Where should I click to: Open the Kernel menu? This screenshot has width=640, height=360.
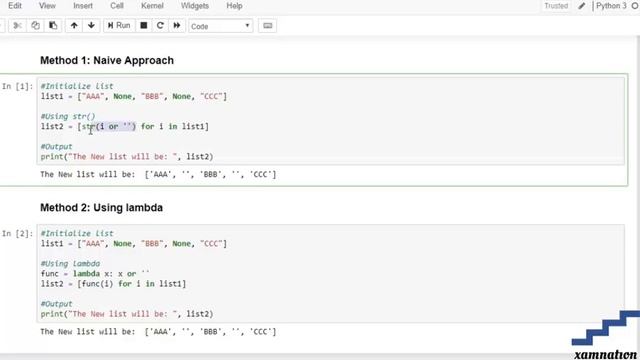pos(152,6)
